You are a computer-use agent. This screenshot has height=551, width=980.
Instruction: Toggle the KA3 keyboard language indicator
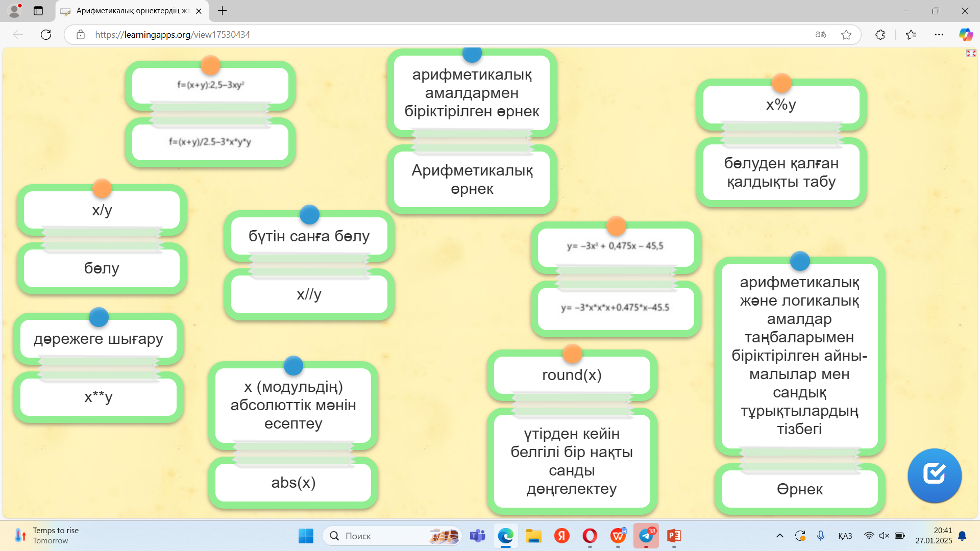click(x=845, y=536)
